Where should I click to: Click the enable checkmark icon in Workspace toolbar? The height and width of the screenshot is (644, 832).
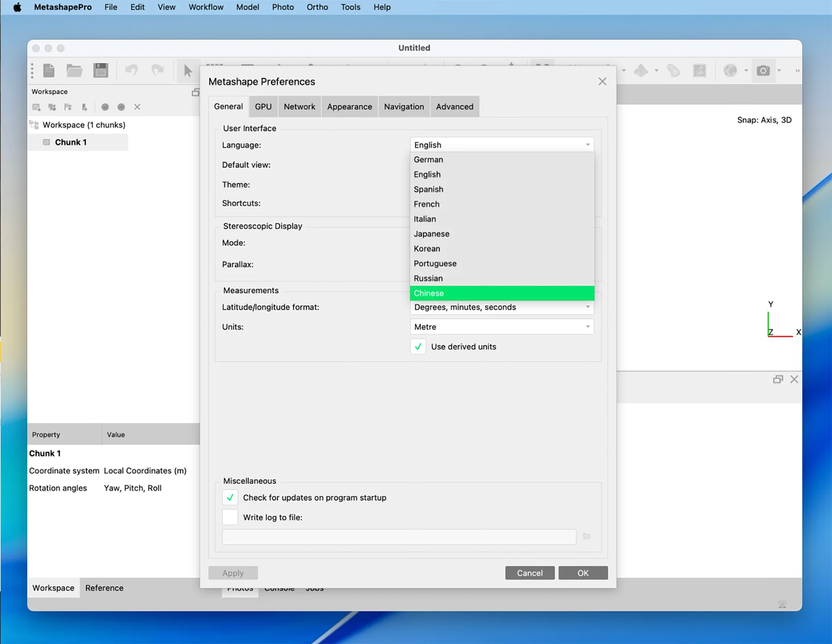coord(105,107)
